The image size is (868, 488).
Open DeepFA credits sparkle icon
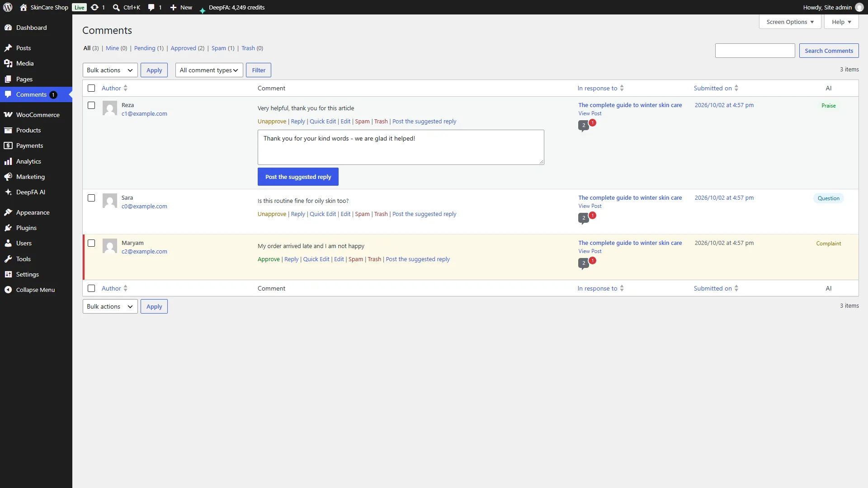click(202, 10)
